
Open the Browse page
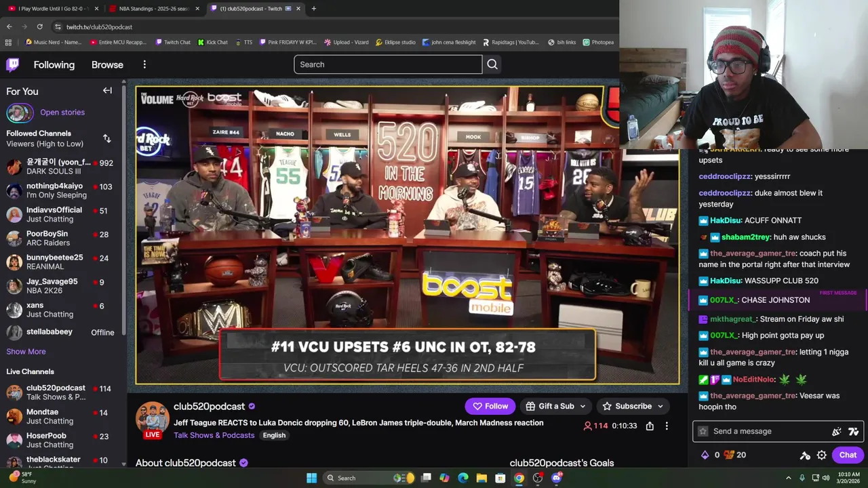pyautogui.click(x=107, y=65)
